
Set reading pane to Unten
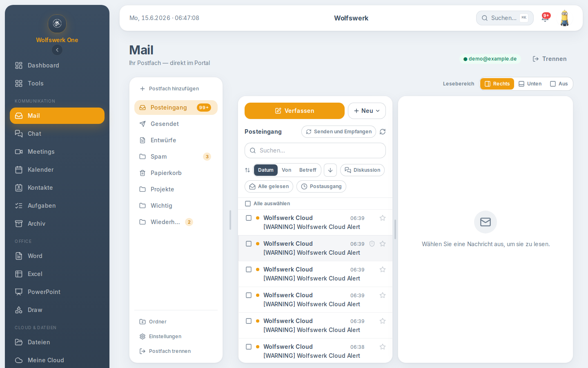point(530,84)
